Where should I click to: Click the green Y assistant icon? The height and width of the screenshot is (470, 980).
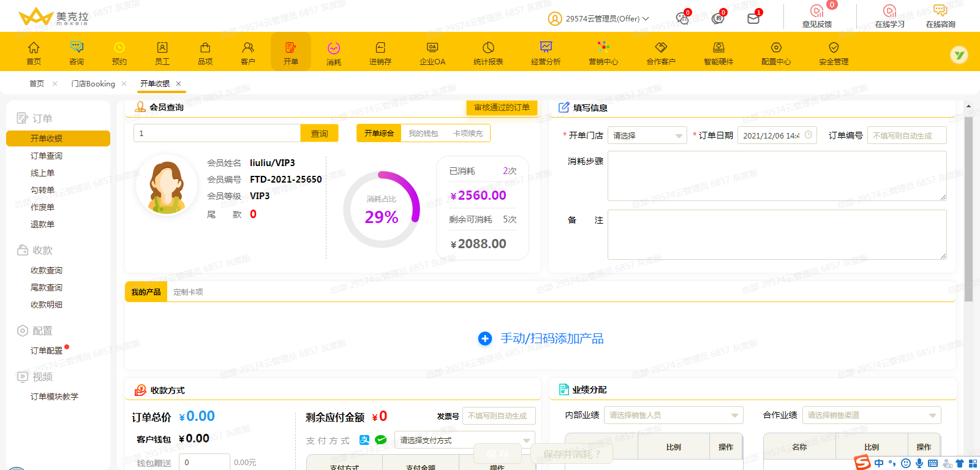(x=959, y=55)
